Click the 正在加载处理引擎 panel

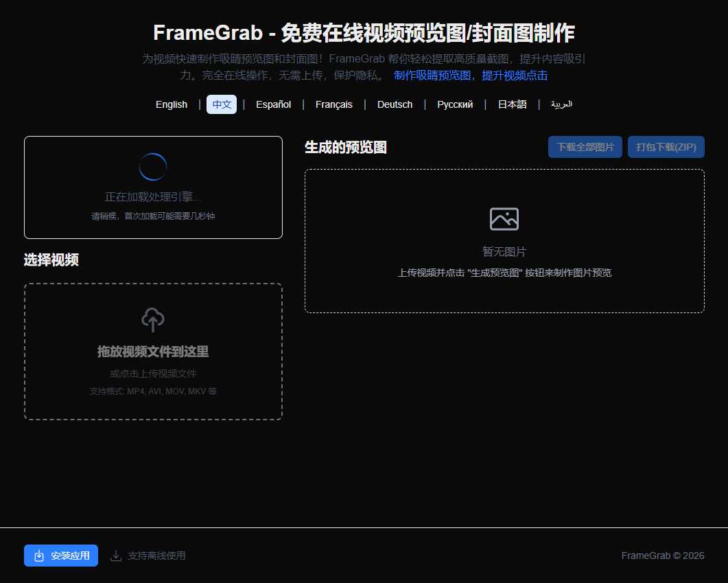(153, 187)
